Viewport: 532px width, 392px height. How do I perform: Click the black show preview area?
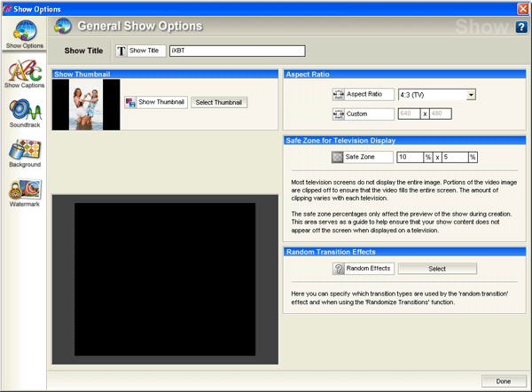[165, 279]
